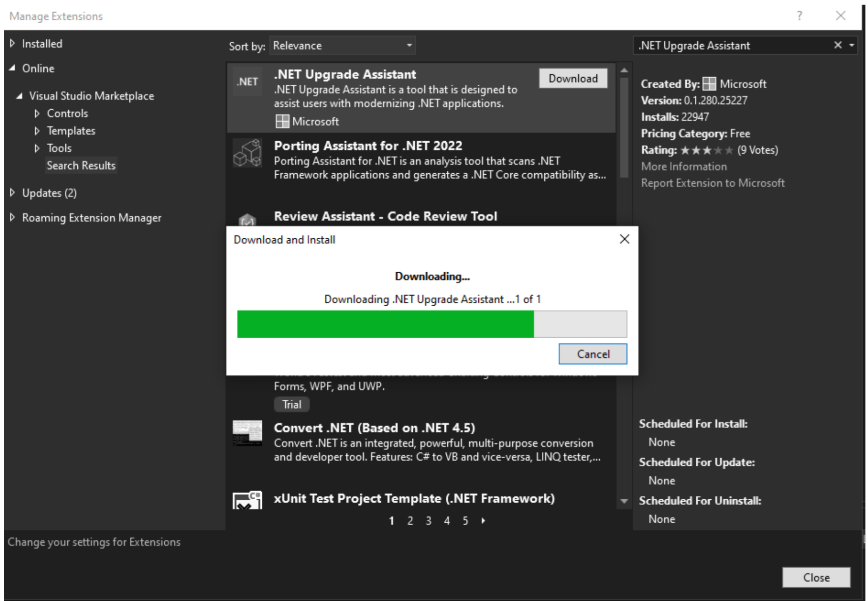
Task: Select the Porting Assistant for .NET 2022 result
Action: point(421,160)
